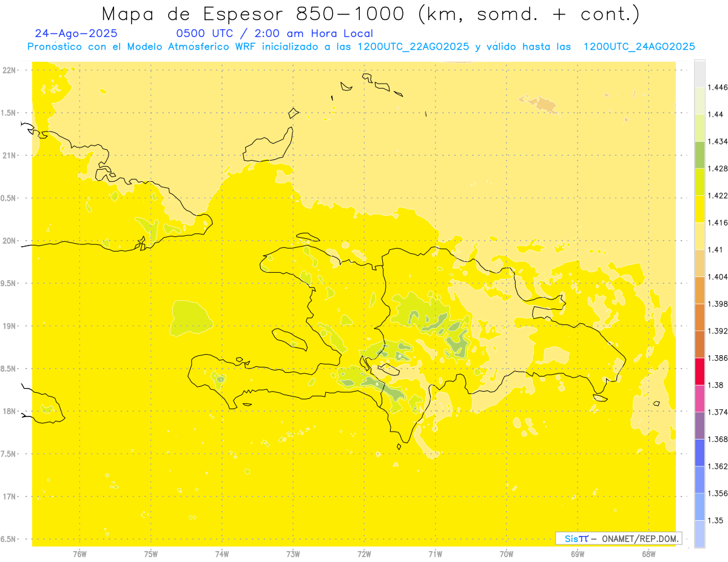The image size is (728, 562).
Task: Click the '69W' longitude label
Action: point(578,554)
